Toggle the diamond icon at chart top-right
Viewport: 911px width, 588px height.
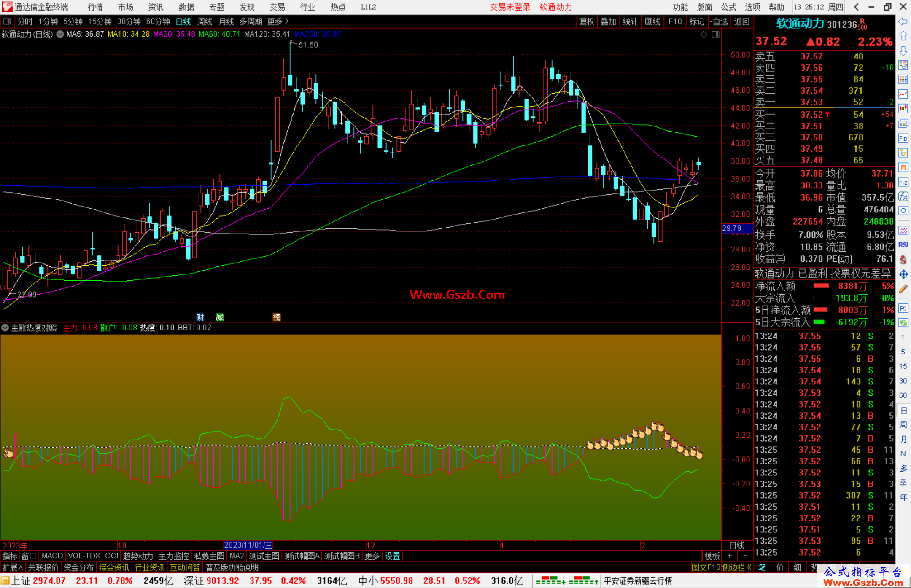click(x=703, y=35)
